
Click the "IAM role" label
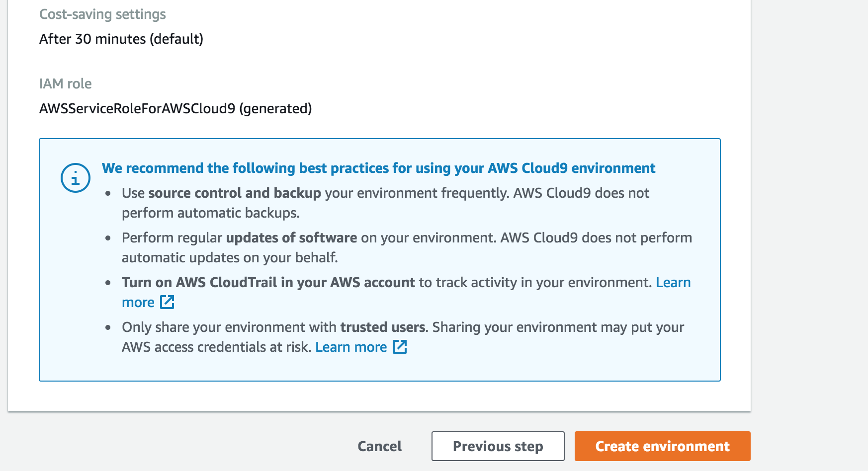(x=66, y=83)
